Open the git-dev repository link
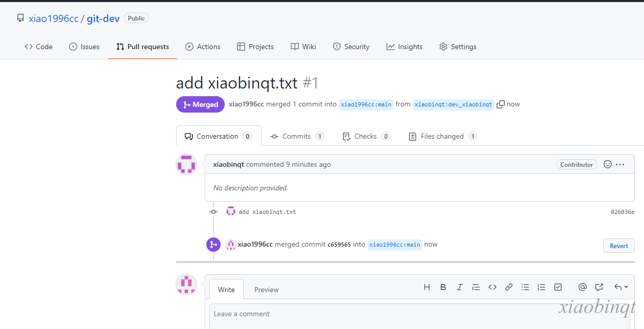This screenshot has width=644, height=329. tap(103, 18)
